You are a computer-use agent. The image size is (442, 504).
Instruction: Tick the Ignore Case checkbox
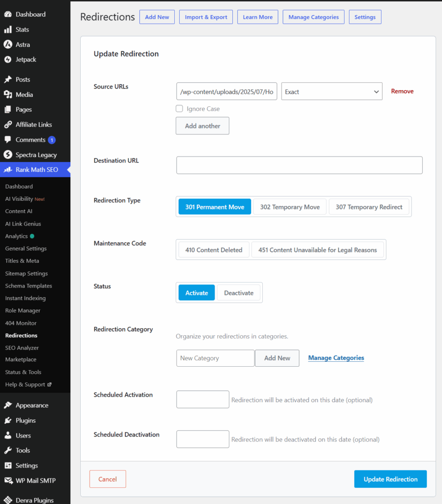coord(179,109)
